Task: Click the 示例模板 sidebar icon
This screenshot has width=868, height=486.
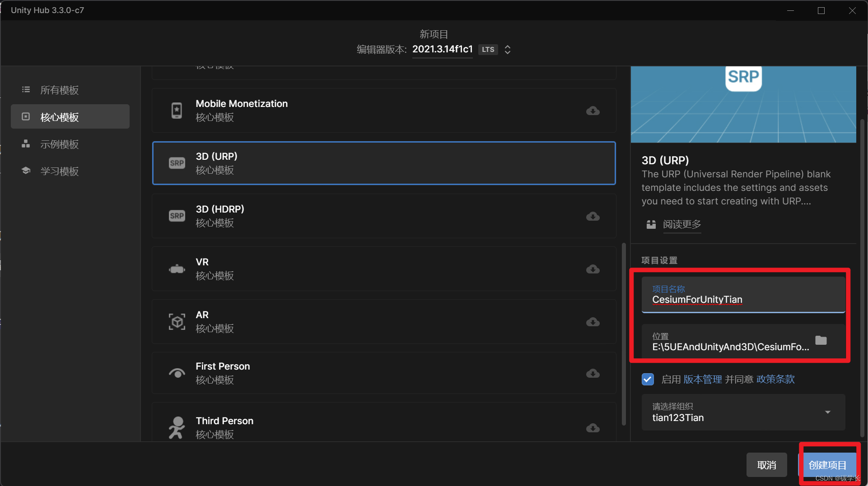Action: tap(26, 144)
